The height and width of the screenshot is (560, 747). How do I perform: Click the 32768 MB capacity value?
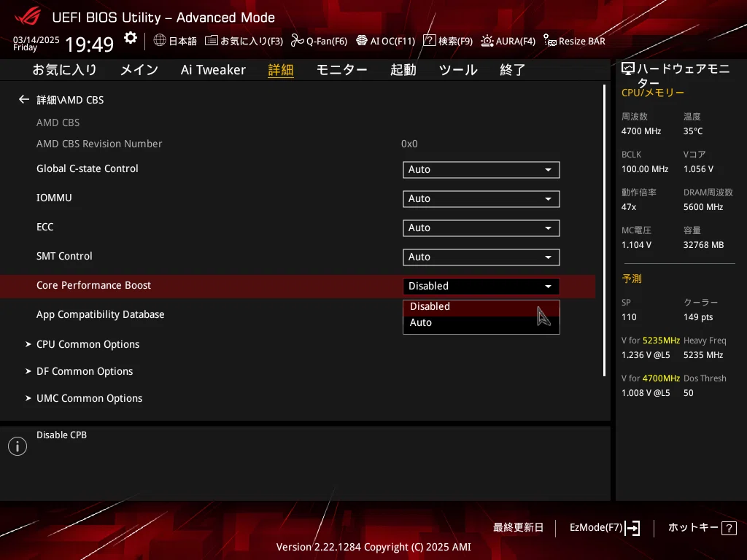tap(703, 245)
